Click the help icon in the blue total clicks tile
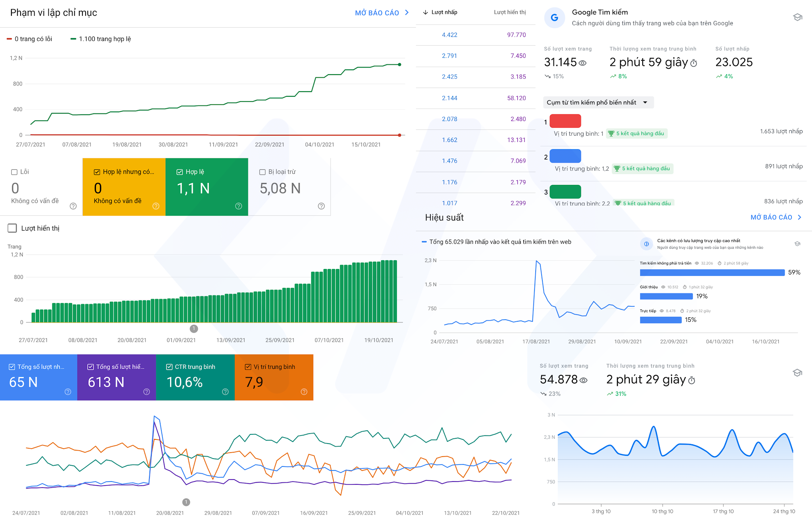The width and height of the screenshot is (812, 526). (68, 392)
